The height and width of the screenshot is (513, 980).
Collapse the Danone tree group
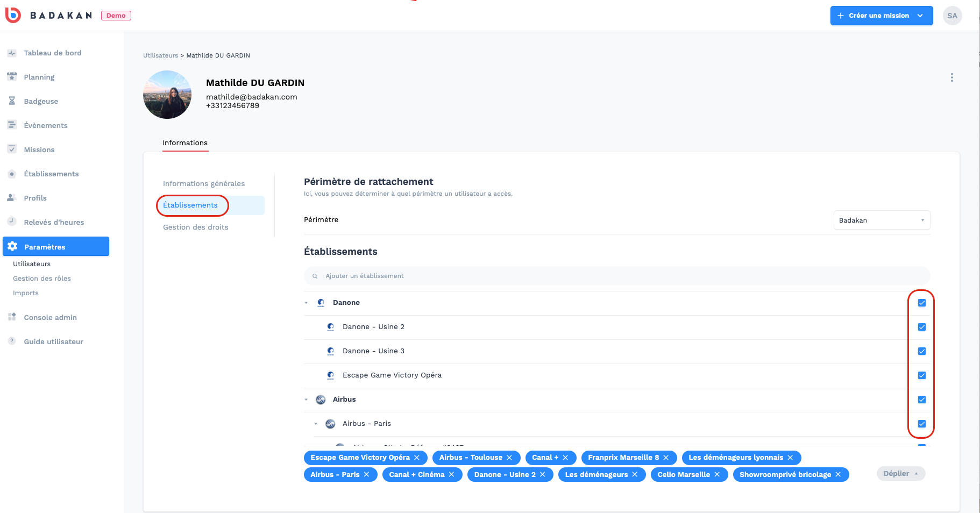point(306,303)
